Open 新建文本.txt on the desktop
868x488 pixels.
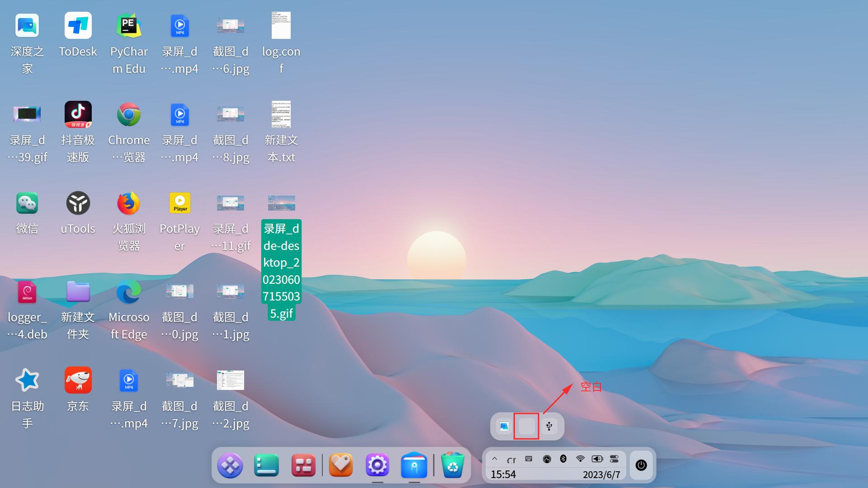(281, 114)
